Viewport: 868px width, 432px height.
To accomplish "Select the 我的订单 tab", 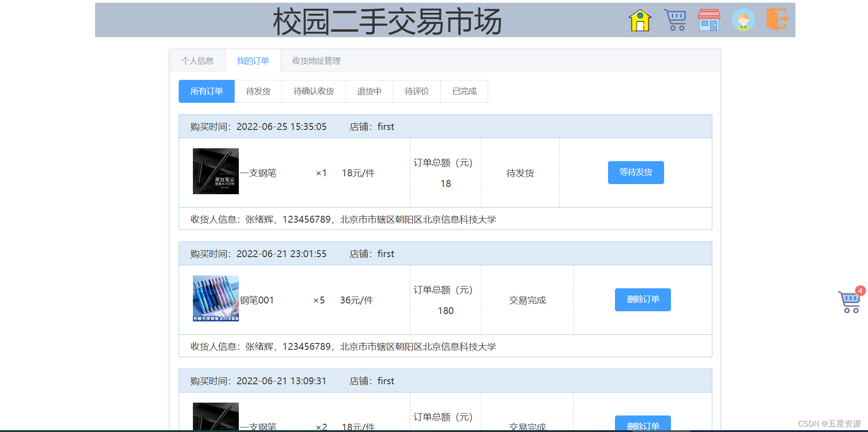I will click(x=253, y=60).
